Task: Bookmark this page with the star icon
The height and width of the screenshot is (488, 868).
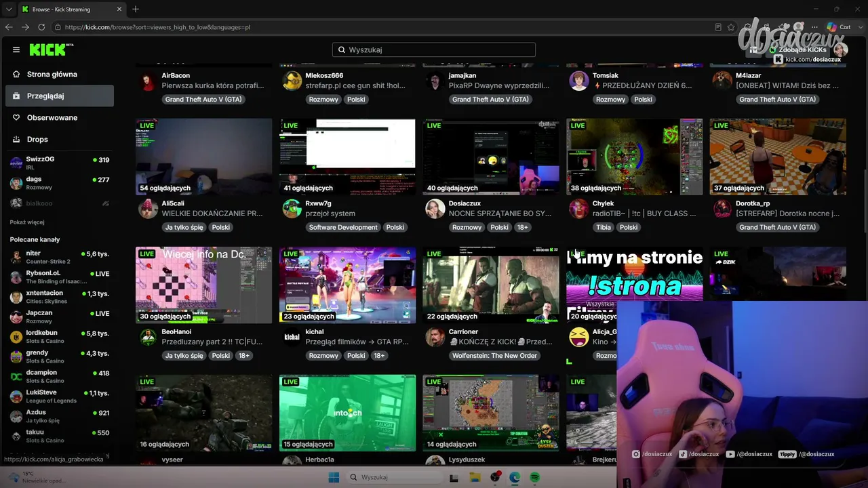Action: coord(731,27)
